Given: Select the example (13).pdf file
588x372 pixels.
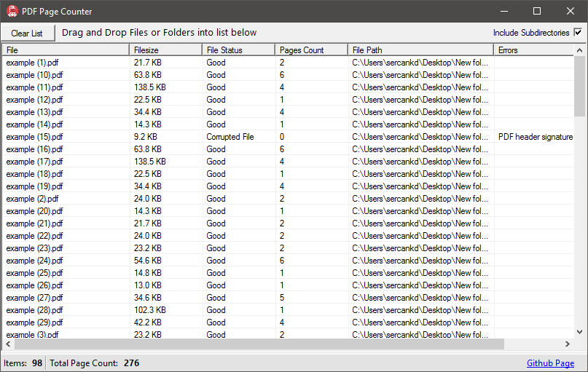Looking at the screenshot, I should click(x=34, y=112).
